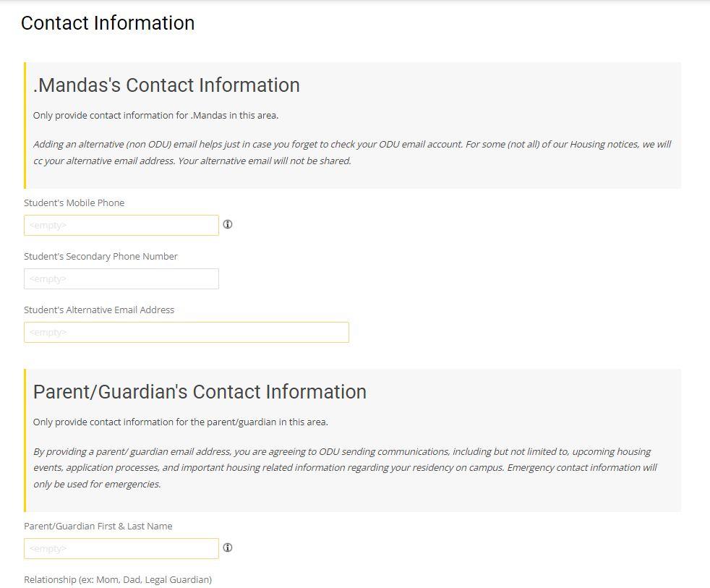Click the Parent/Guardian's Contact Information heading
The width and height of the screenshot is (710, 588).
[x=200, y=391]
